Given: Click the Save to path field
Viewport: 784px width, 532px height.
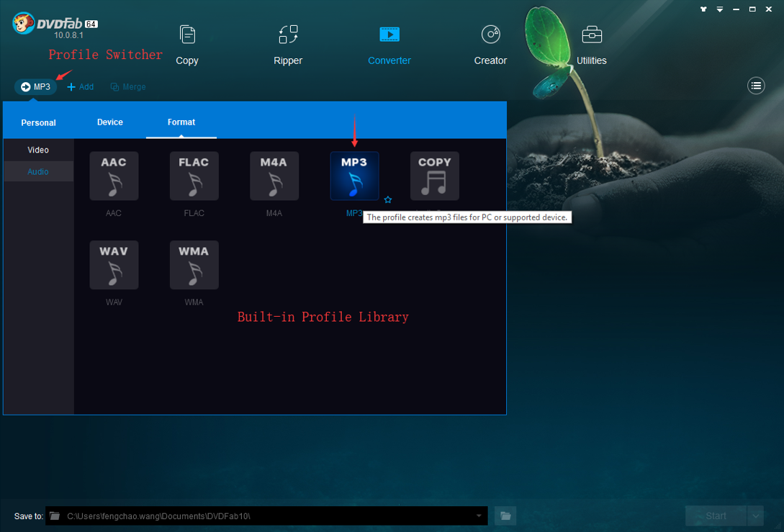Looking at the screenshot, I should (266, 515).
